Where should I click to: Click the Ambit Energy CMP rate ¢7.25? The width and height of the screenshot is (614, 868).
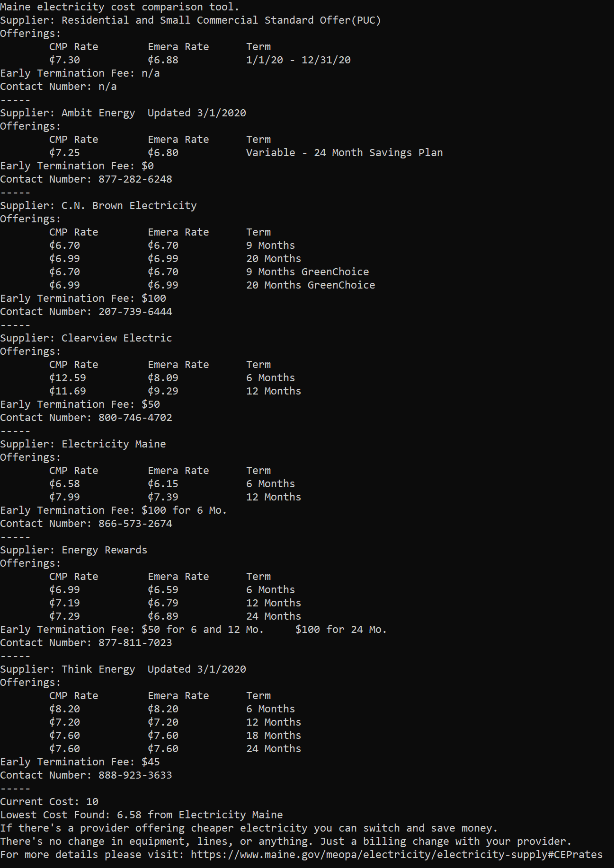(65, 153)
